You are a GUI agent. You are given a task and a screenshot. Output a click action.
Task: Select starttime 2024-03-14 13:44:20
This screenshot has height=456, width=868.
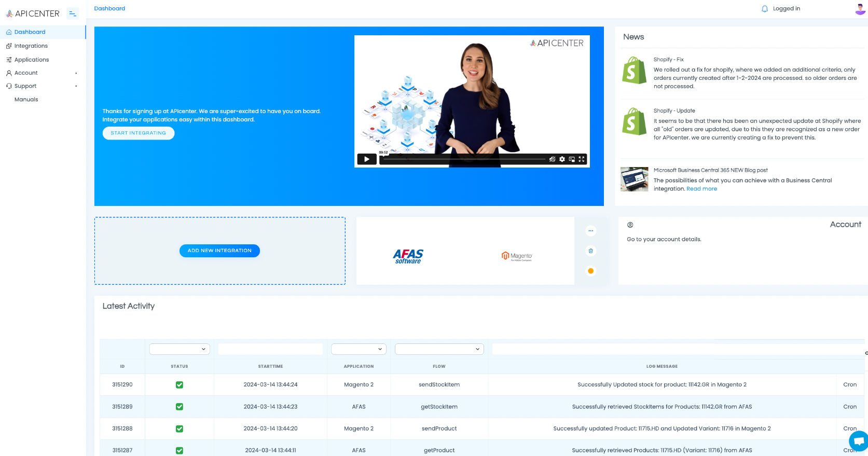[270, 429]
